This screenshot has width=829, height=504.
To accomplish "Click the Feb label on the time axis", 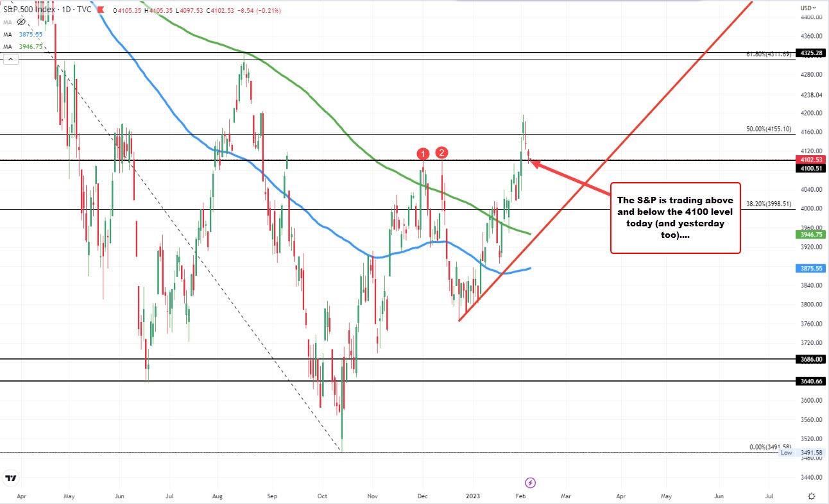I will [519, 496].
